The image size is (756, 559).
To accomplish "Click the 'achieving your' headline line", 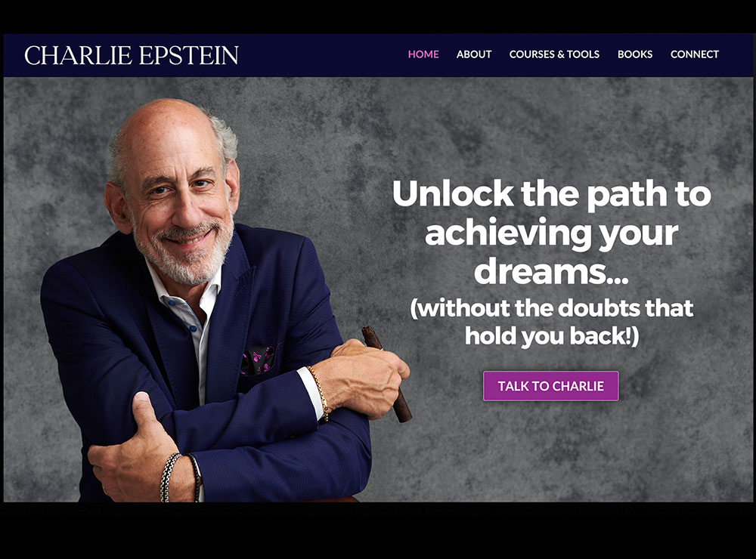I will [552, 233].
